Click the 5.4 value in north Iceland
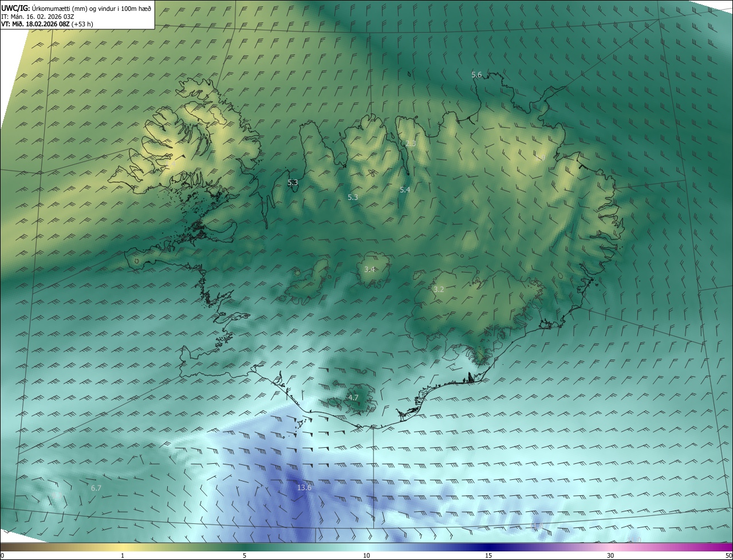733x560 pixels. [x=405, y=190]
